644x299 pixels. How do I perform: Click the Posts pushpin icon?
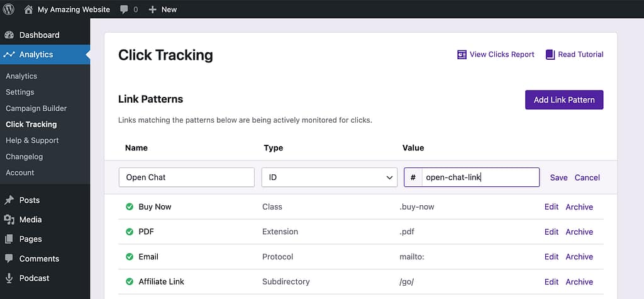coord(9,200)
